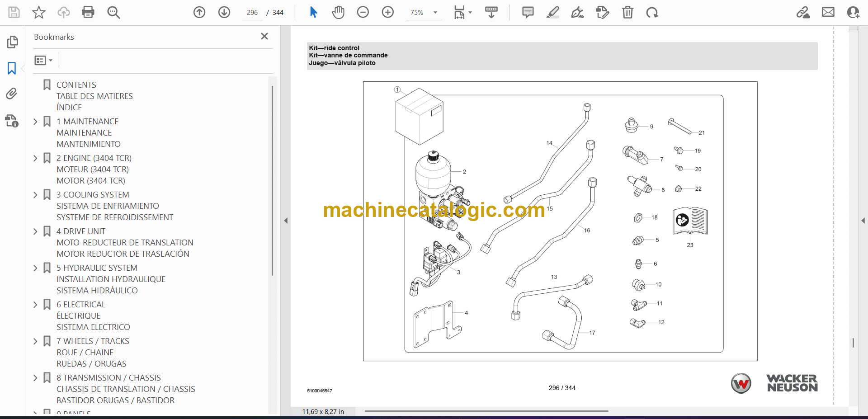868x419 pixels.
Task: Collapse the left navigation pane arrow
Action: click(x=286, y=221)
